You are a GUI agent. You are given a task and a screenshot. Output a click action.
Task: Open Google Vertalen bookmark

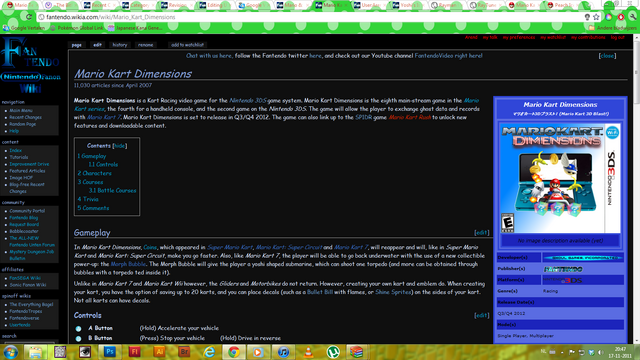[x=24, y=28]
